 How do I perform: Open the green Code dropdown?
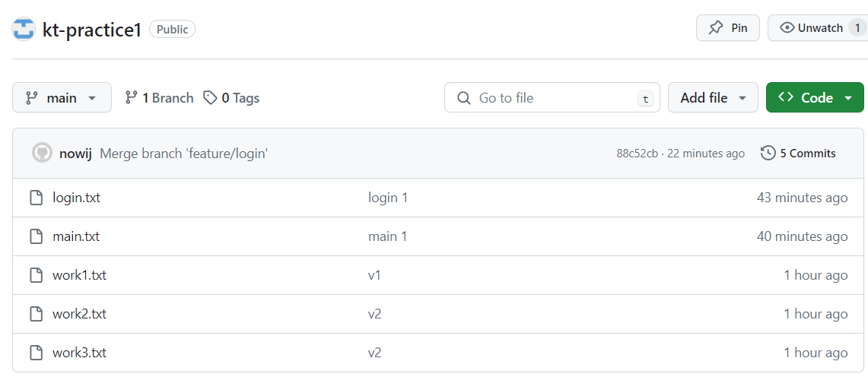(815, 97)
